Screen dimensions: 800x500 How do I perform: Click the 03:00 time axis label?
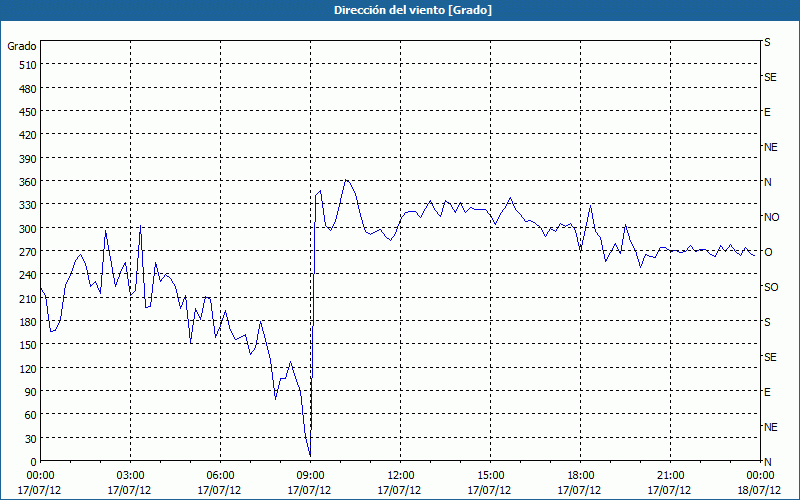pyautogui.click(x=130, y=476)
